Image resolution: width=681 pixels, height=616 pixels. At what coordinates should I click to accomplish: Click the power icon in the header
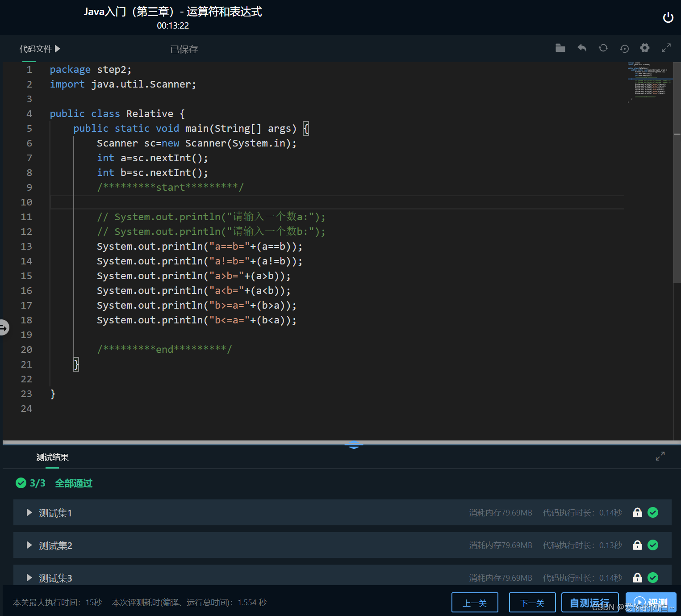pos(668,17)
